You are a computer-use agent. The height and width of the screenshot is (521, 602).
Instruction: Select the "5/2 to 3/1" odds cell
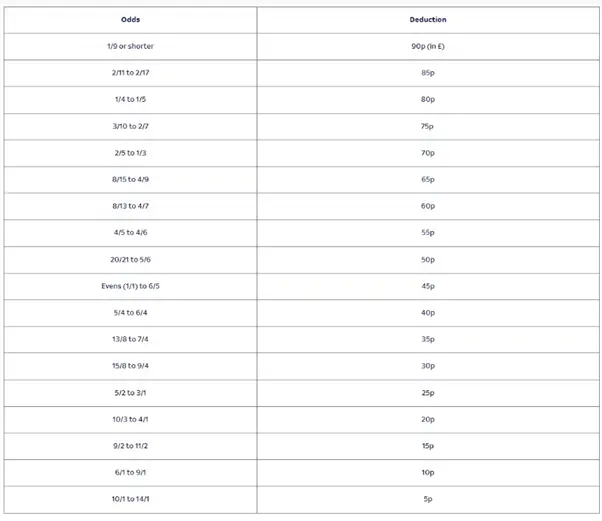click(x=130, y=392)
